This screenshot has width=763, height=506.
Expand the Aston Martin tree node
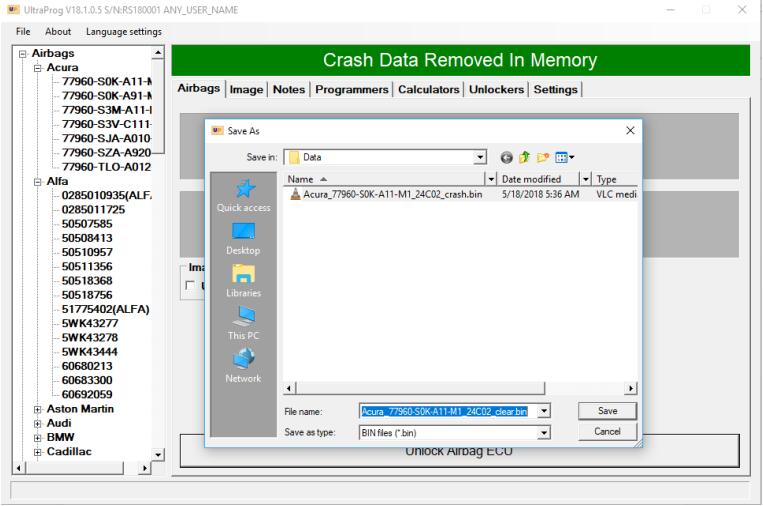coord(38,409)
